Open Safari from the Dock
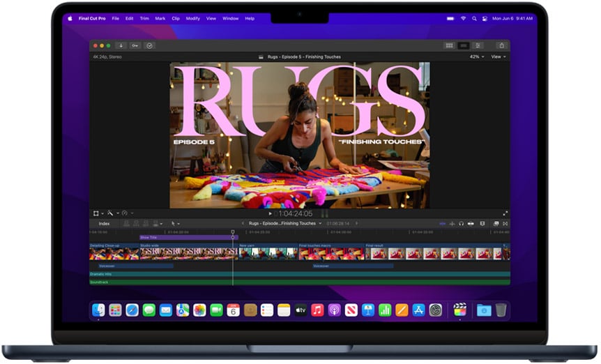Image resolution: width=601 pixels, height=364 pixels. click(132, 310)
